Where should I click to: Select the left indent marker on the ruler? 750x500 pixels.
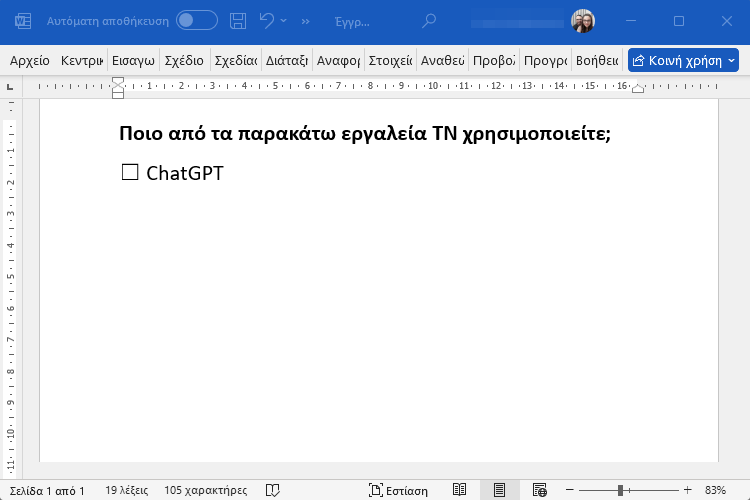pos(118,95)
